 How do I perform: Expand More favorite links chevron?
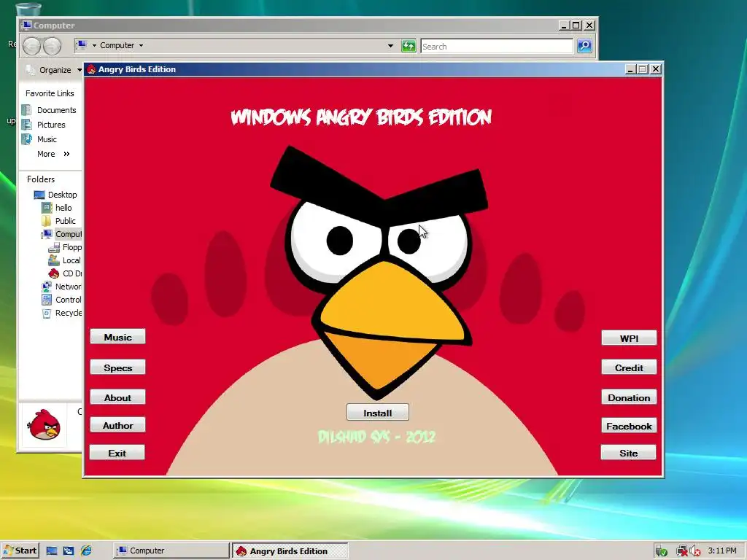coord(66,154)
